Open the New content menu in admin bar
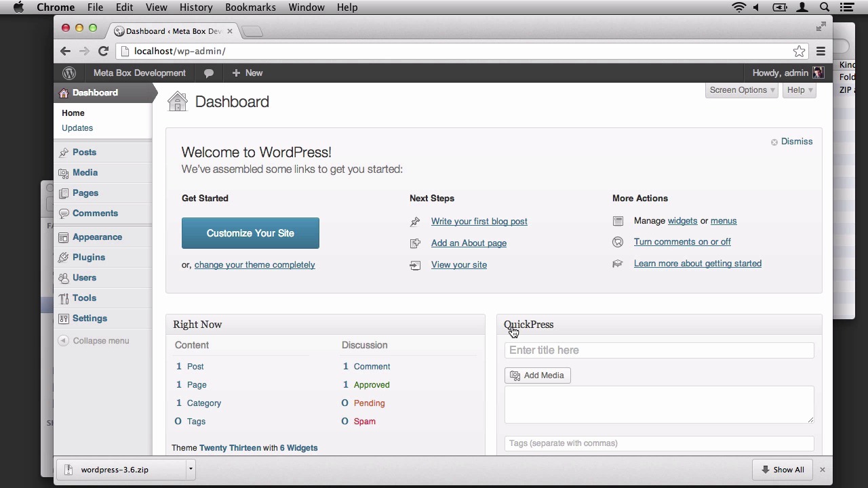 (x=248, y=73)
